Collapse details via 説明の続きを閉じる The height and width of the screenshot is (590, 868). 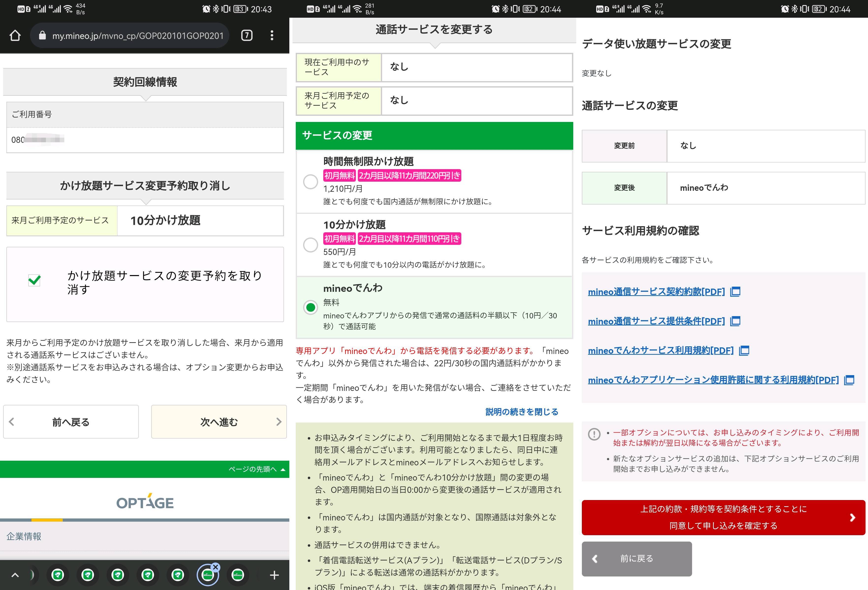pyautogui.click(x=521, y=412)
